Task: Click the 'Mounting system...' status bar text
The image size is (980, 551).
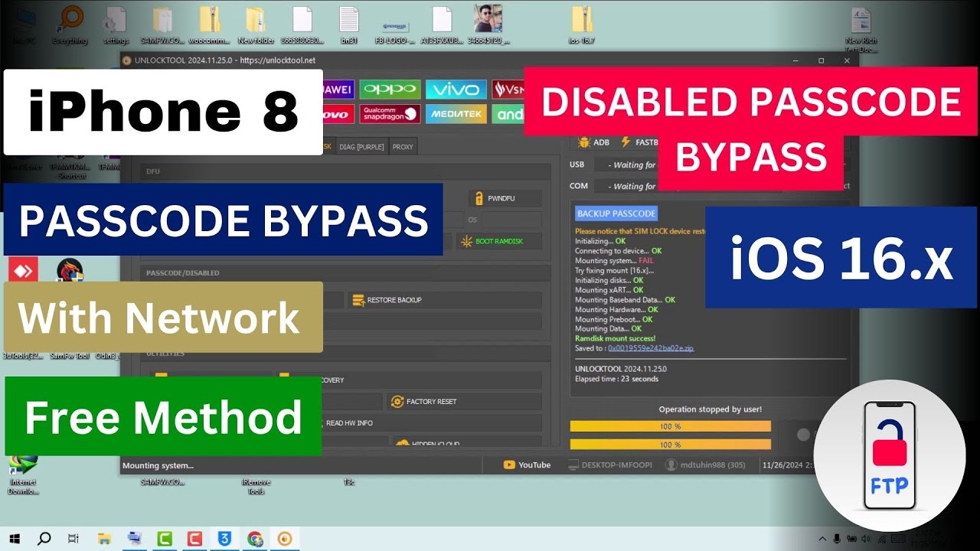Action: 158,465
